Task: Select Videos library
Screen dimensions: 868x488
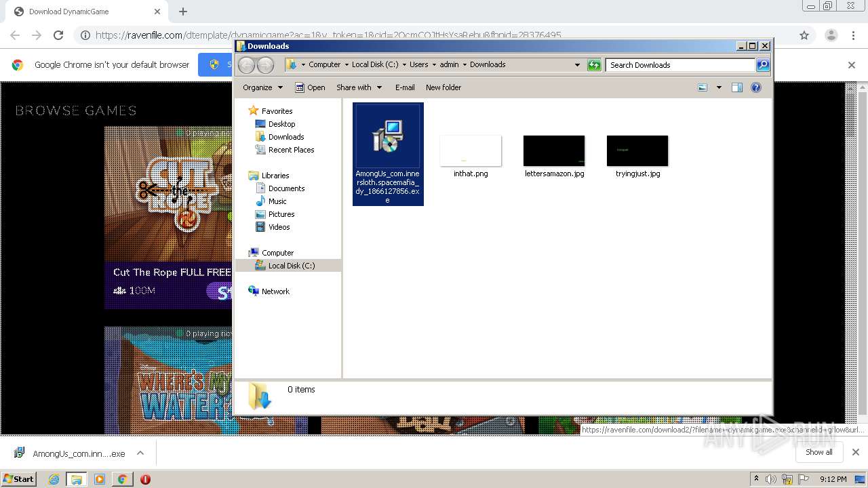Action: click(x=273, y=227)
